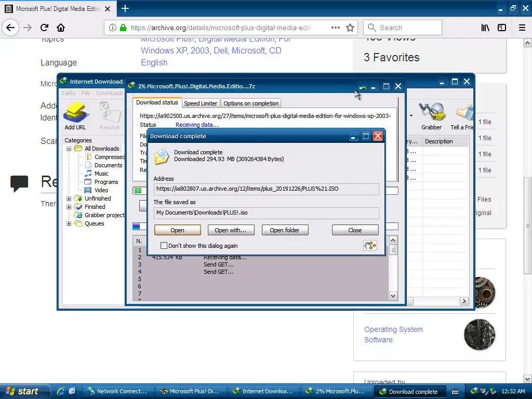Image resolution: width=532 pixels, height=399 pixels.
Task: Select the Compressed category folder
Action: coord(105,157)
